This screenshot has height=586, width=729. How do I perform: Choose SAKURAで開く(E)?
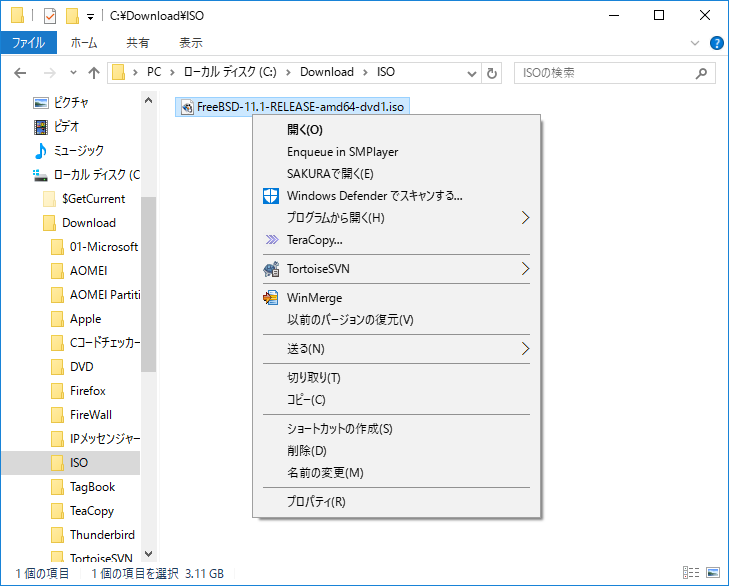point(396,174)
